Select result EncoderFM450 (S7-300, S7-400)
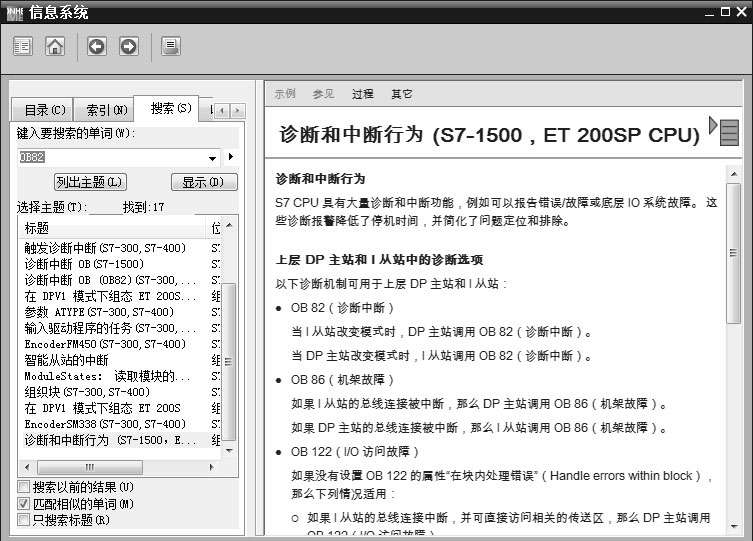This screenshot has height=541, width=753. tap(105, 344)
